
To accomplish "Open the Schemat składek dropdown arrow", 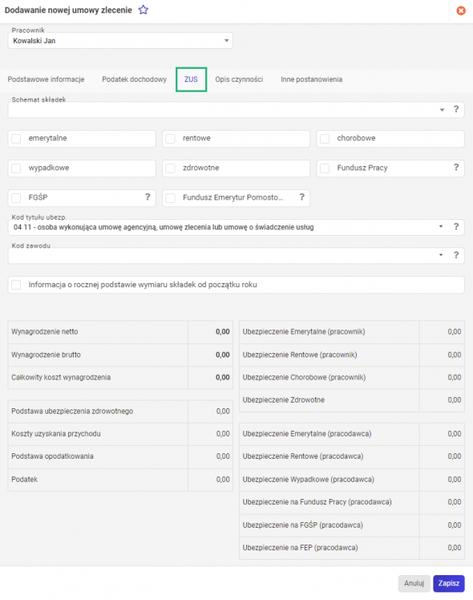I will 442,110.
